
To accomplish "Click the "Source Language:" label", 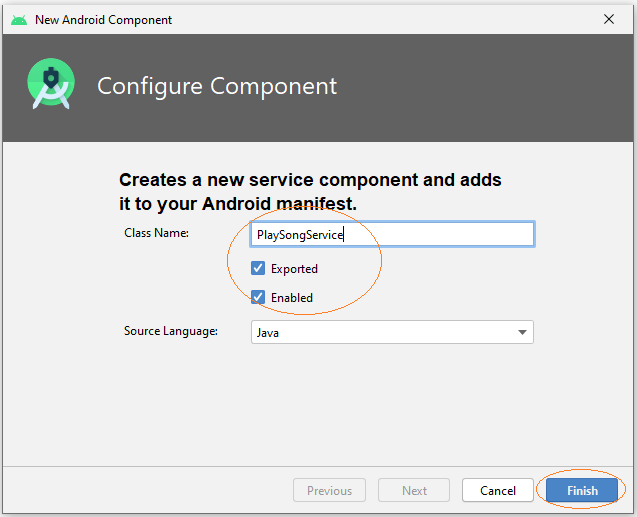I will [171, 331].
